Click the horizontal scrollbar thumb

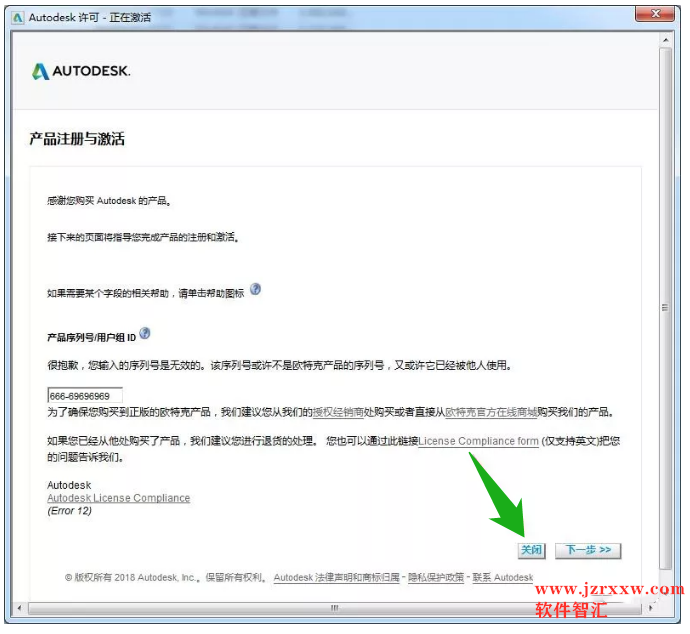coord(334,608)
